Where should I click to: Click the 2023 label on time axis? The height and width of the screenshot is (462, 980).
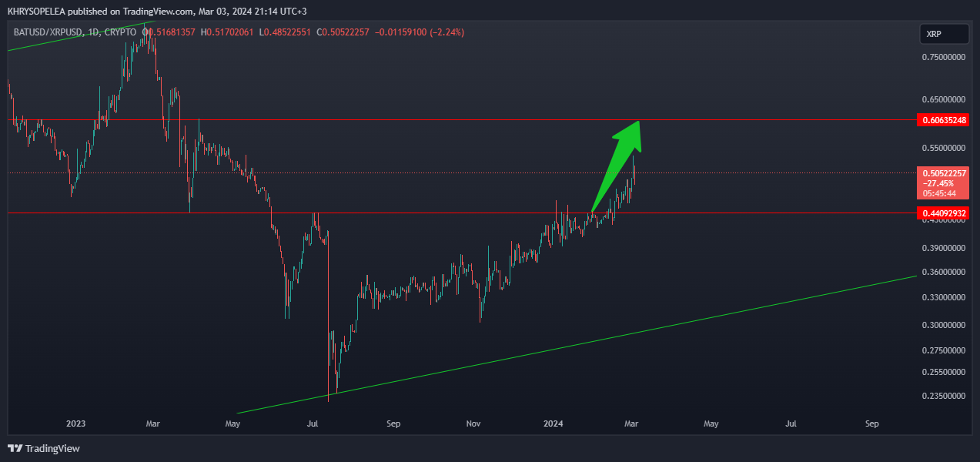point(75,423)
